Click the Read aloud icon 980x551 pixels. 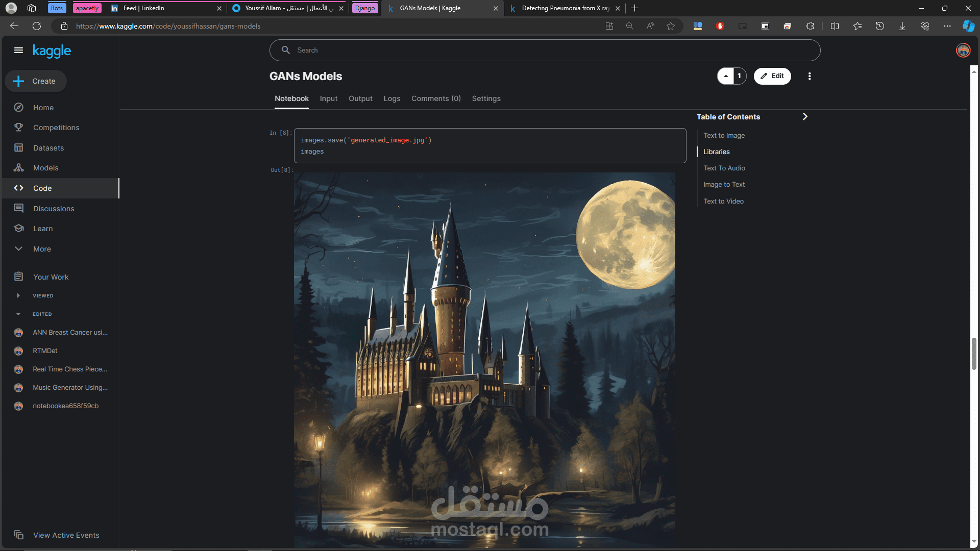(x=650, y=26)
